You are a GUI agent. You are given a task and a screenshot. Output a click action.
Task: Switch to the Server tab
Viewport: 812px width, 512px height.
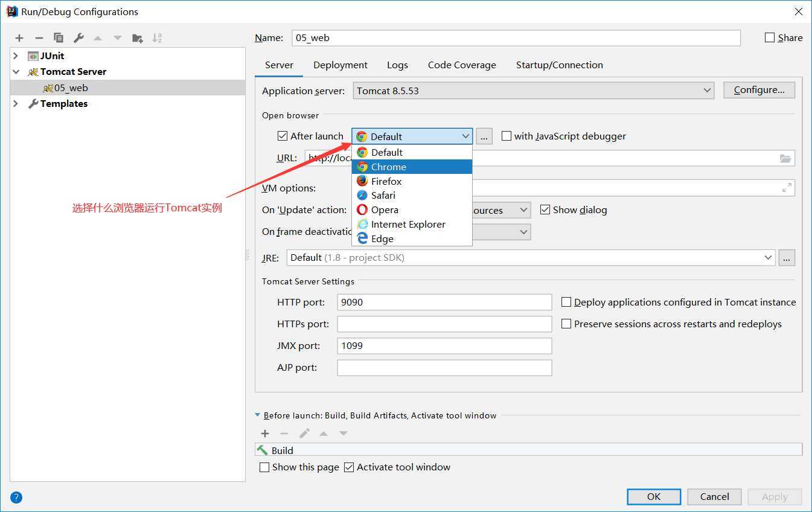pyautogui.click(x=279, y=65)
